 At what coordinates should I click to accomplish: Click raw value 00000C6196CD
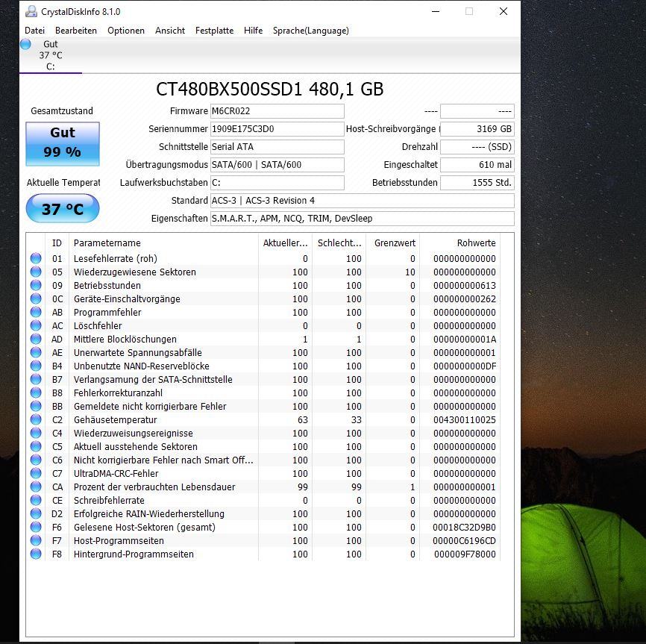pyautogui.click(x=464, y=540)
